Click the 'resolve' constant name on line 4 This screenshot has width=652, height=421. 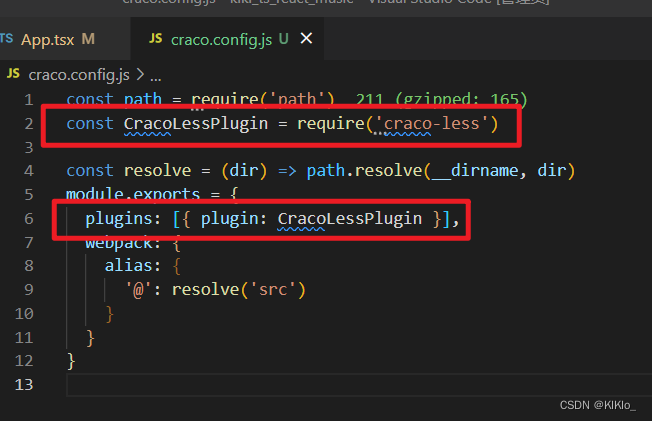158,171
